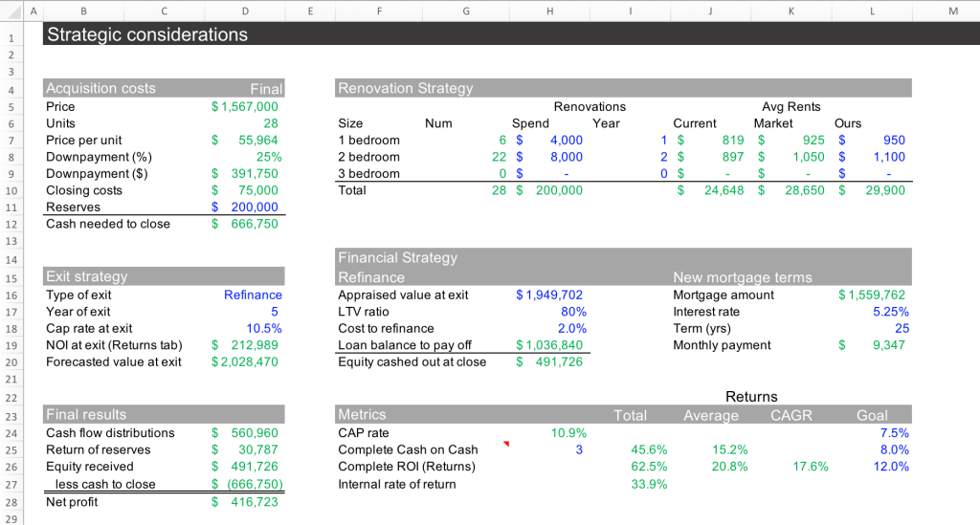Viewport: 980px width, 525px height.
Task: Select column D header
Action: pos(246,11)
